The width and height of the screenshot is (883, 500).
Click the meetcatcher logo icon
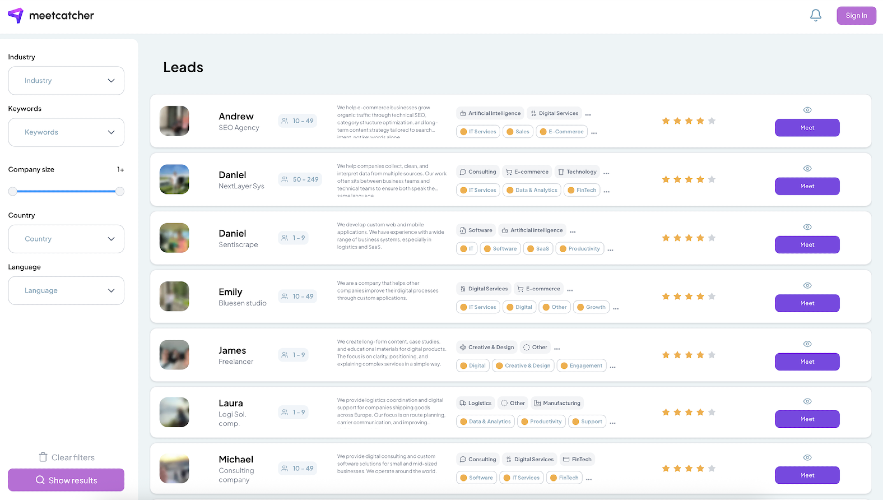(16, 15)
